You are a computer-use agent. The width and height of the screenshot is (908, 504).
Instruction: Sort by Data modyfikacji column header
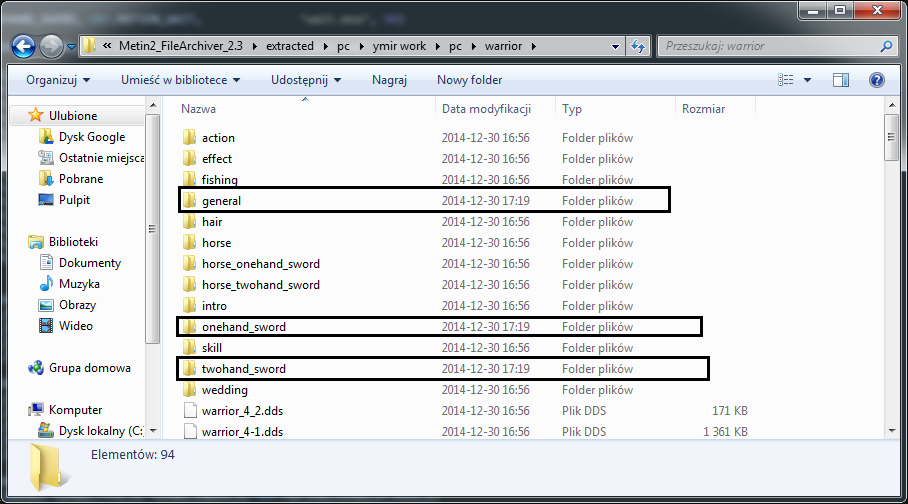(486, 109)
